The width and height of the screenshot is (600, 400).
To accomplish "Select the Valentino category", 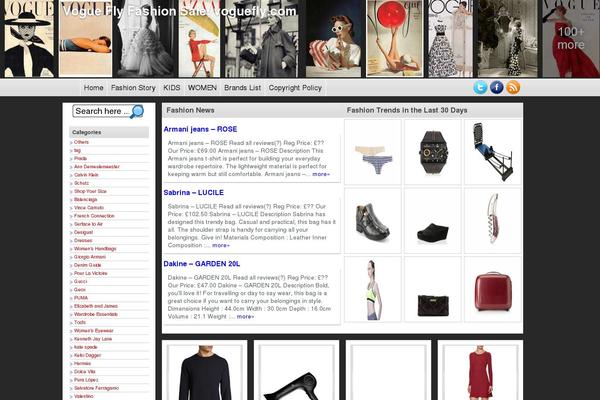I will coord(83,397).
